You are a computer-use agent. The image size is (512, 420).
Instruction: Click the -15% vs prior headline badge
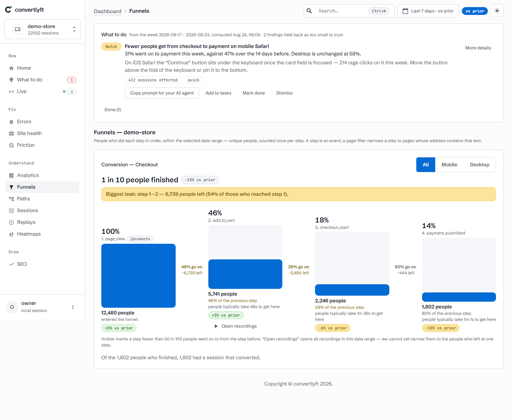click(200, 180)
